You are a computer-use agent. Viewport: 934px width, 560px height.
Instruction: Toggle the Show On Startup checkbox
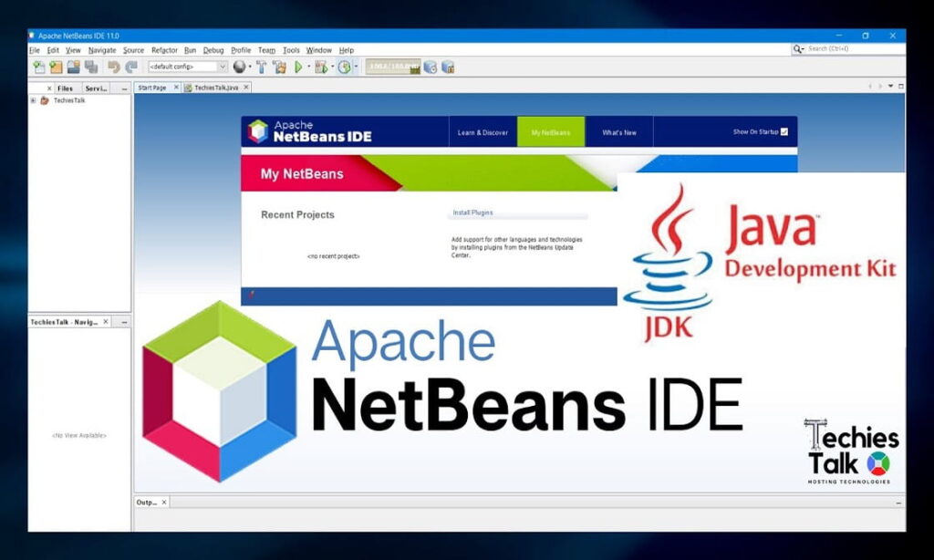(x=784, y=131)
